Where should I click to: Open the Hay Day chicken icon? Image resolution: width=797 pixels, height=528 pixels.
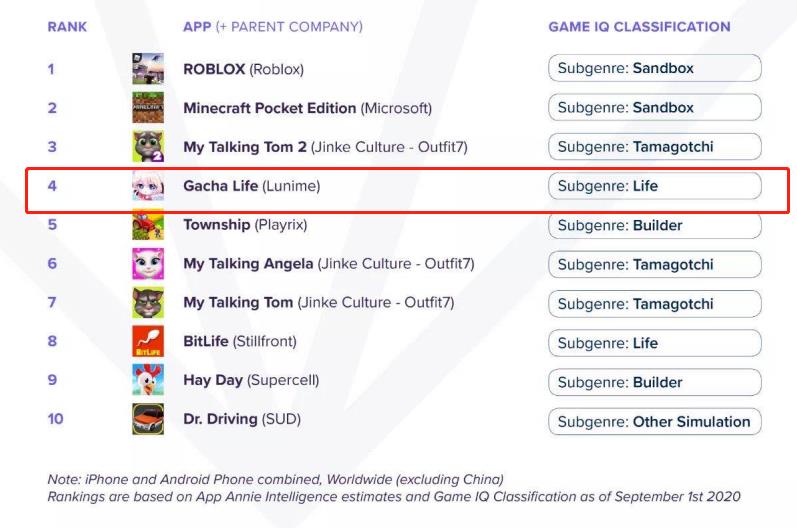[x=148, y=380]
